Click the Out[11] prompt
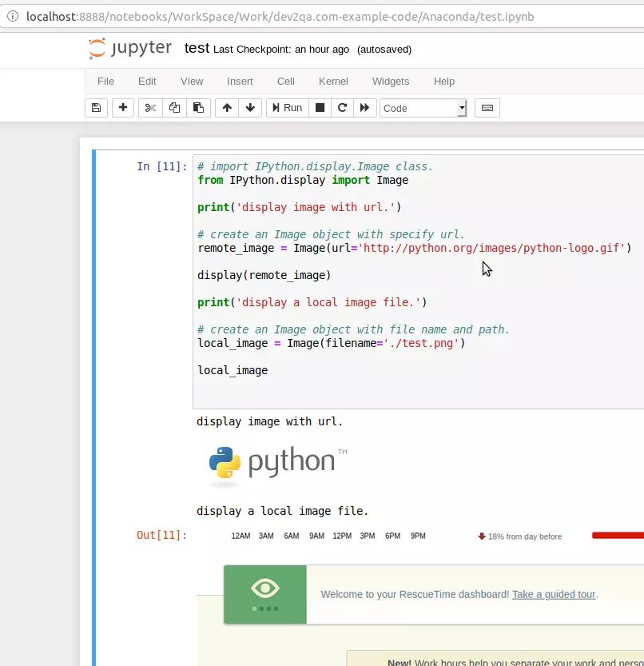This screenshot has width=644, height=666. [x=161, y=535]
